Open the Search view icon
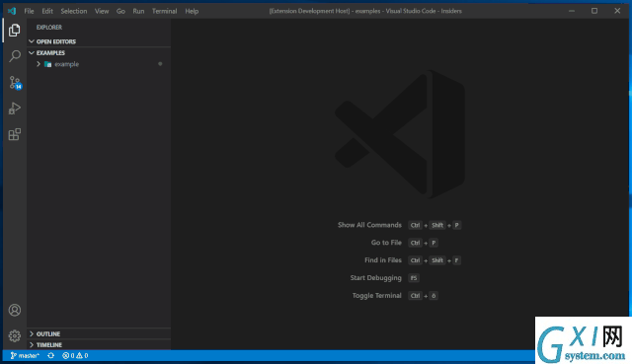The height and width of the screenshot is (364, 632). 15,56
